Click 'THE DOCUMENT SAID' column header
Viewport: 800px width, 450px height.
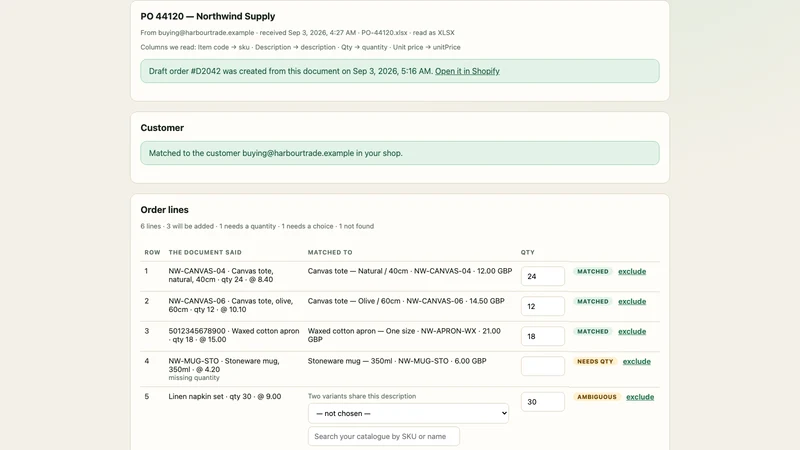point(205,253)
